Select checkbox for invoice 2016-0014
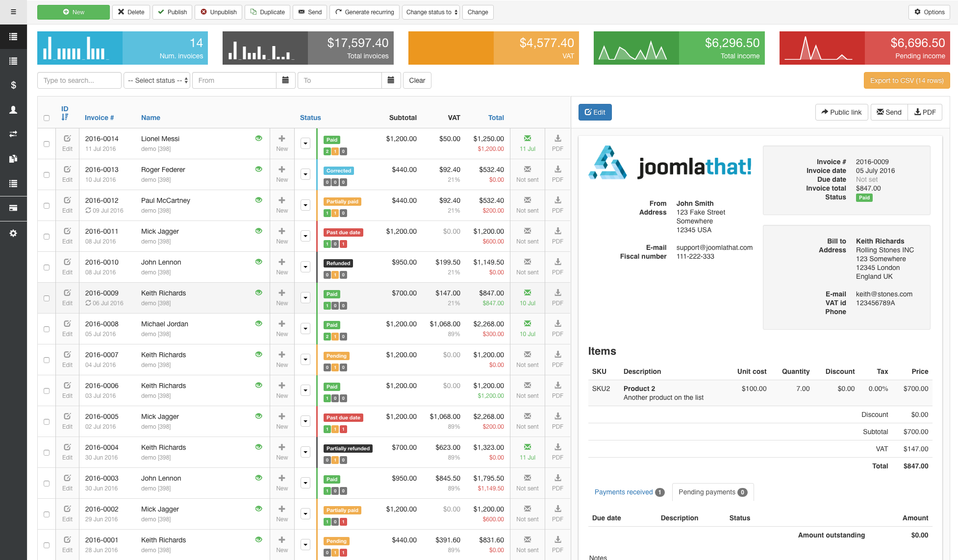Image resolution: width=958 pixels, height=560 pixels. click(47, 144)
